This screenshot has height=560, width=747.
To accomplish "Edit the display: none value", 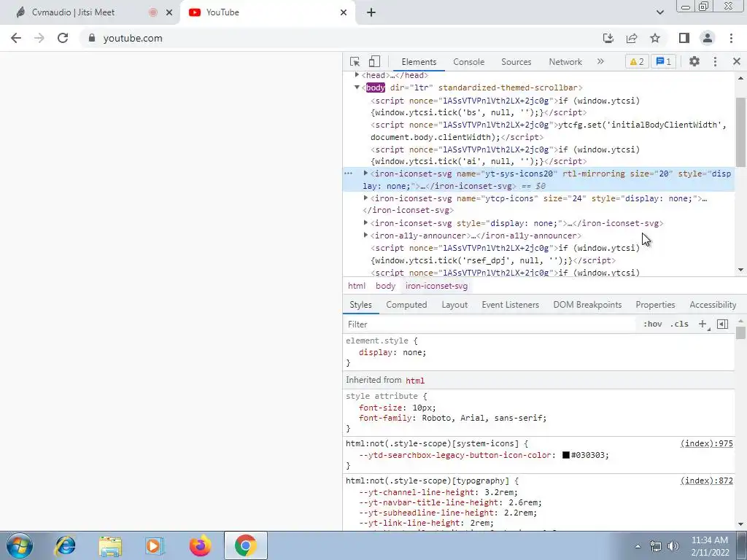I will (413, 353).
